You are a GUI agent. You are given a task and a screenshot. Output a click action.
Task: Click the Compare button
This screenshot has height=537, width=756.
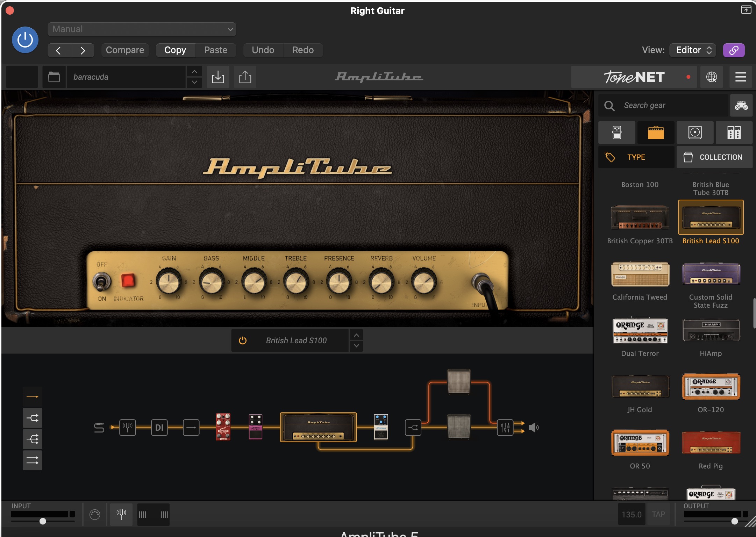(125, 50)
